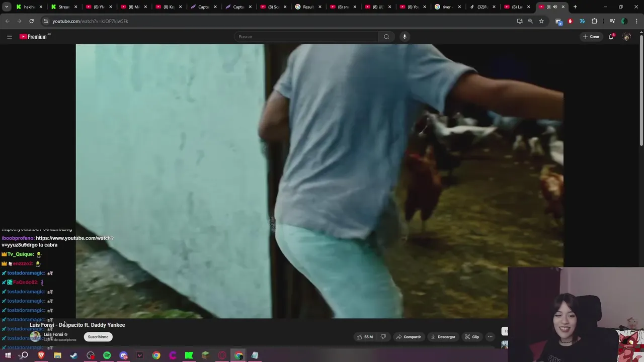Open Windows Start menu
The width and height of the screenshot is (644, 362).
(x=8, y=355)
